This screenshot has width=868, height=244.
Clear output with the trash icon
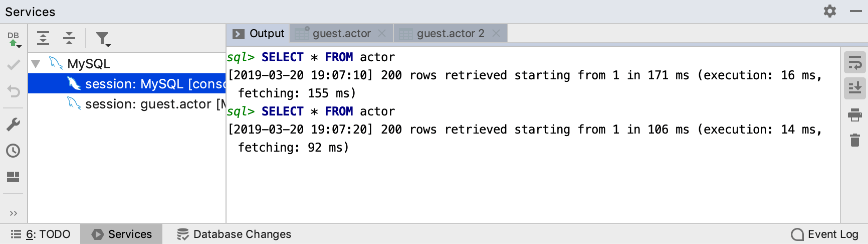tap(854, 140)
